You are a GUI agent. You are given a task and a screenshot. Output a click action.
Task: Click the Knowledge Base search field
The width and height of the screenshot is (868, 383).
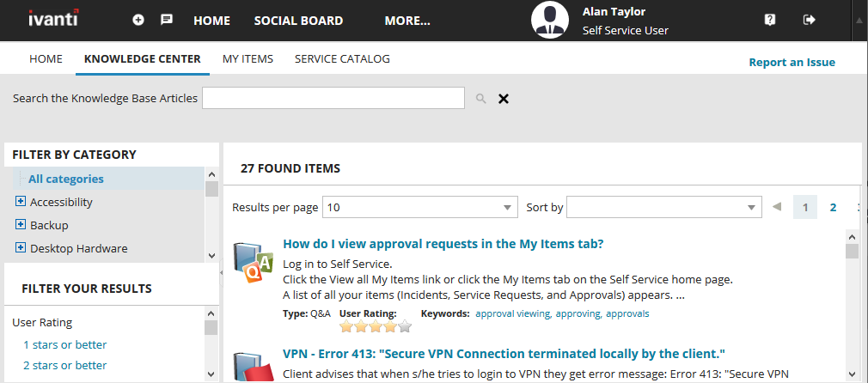[333, 98]
